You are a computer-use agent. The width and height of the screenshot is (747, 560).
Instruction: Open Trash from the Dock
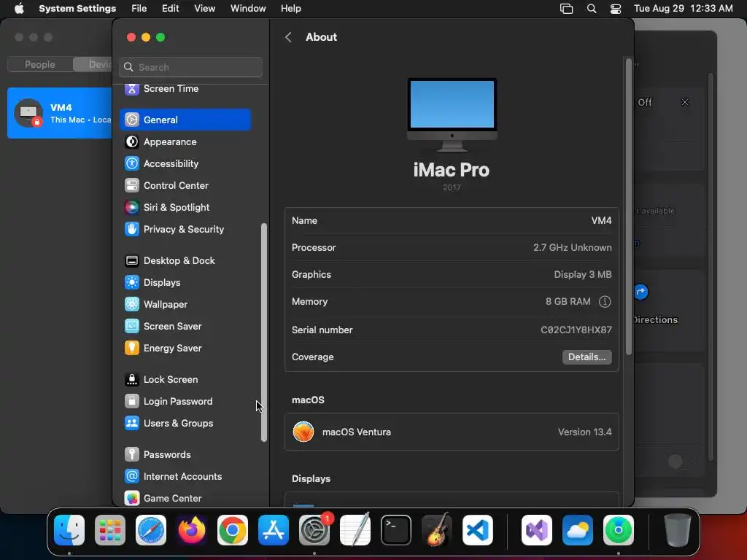[677, 530]
